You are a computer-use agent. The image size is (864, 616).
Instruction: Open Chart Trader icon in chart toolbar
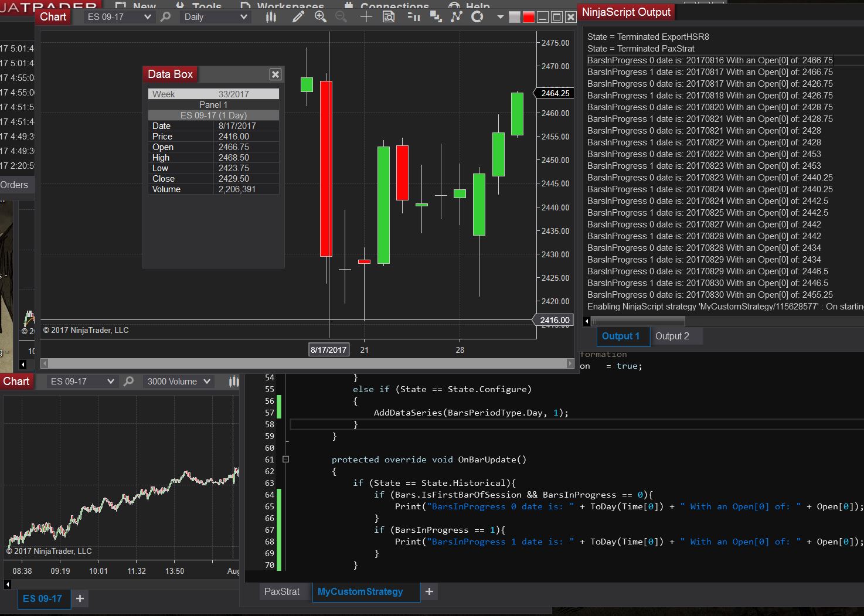point(413,17)
